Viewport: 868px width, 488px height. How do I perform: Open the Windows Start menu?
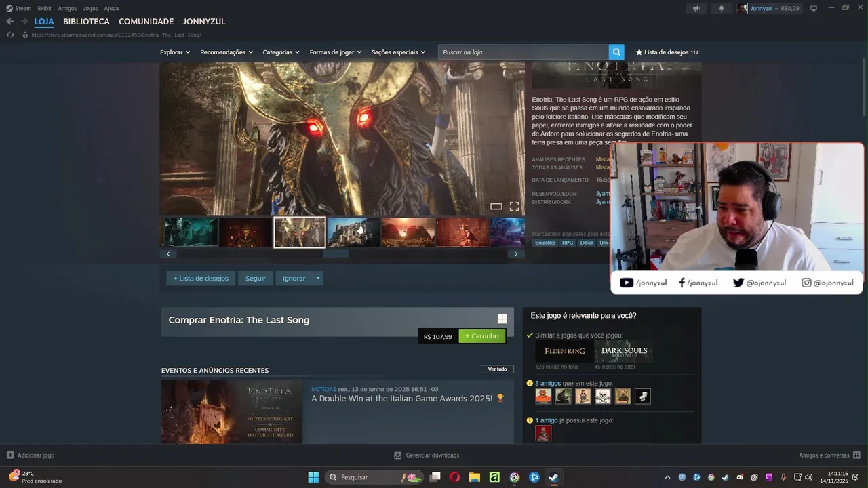313,477
